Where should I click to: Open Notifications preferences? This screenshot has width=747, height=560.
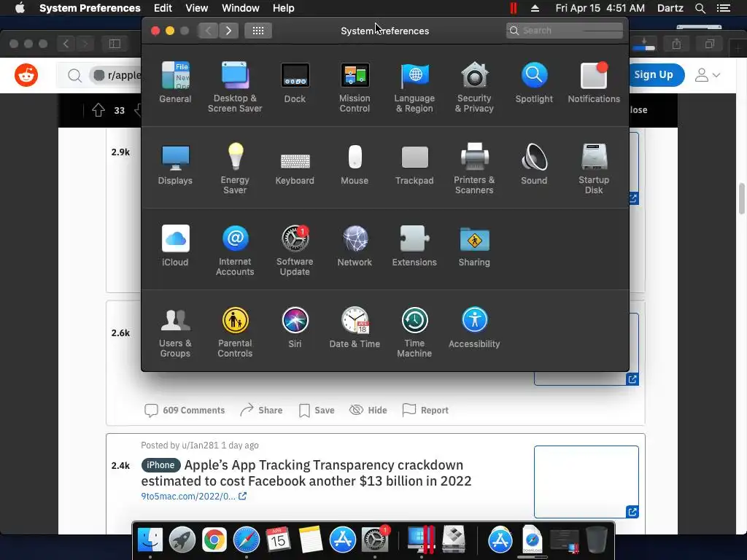(x=594, y=82)
